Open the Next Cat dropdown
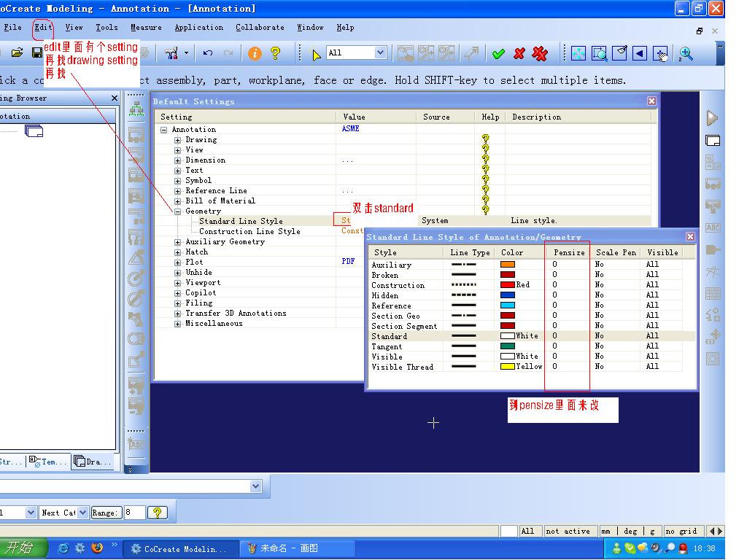Image resolution: width=747 pixels, height=560 pixels. pos(83,513)
